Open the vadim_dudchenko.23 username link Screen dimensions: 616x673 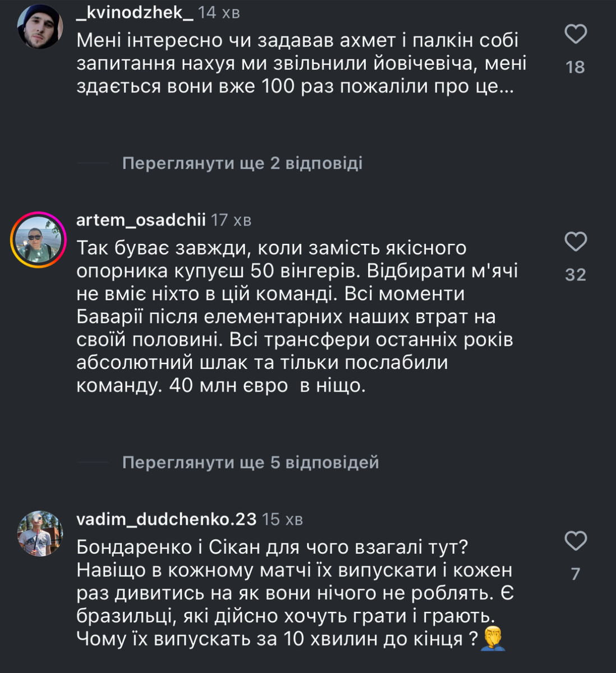pyautogui.click(x=166, y=519)
